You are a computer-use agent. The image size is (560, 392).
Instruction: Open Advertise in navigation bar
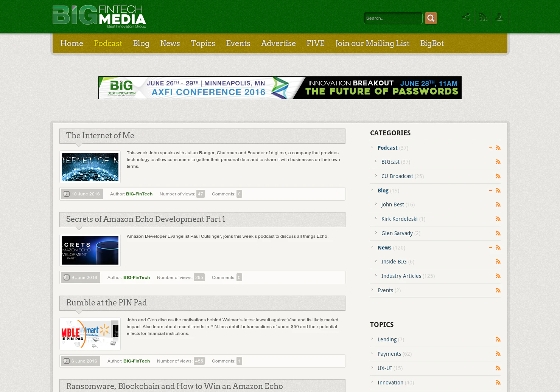[278, 43]
